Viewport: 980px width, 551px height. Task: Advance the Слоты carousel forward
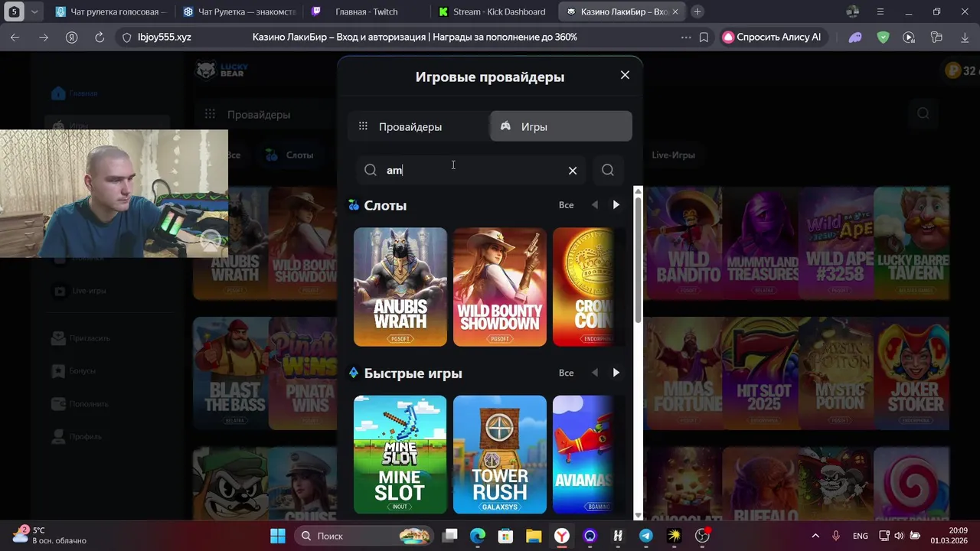point(616,205)
